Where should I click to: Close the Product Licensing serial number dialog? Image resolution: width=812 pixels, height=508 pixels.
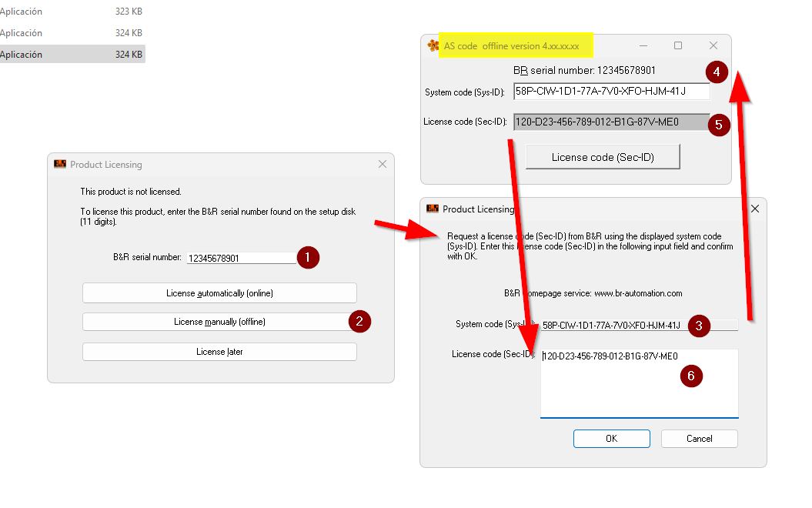(383, 164)
